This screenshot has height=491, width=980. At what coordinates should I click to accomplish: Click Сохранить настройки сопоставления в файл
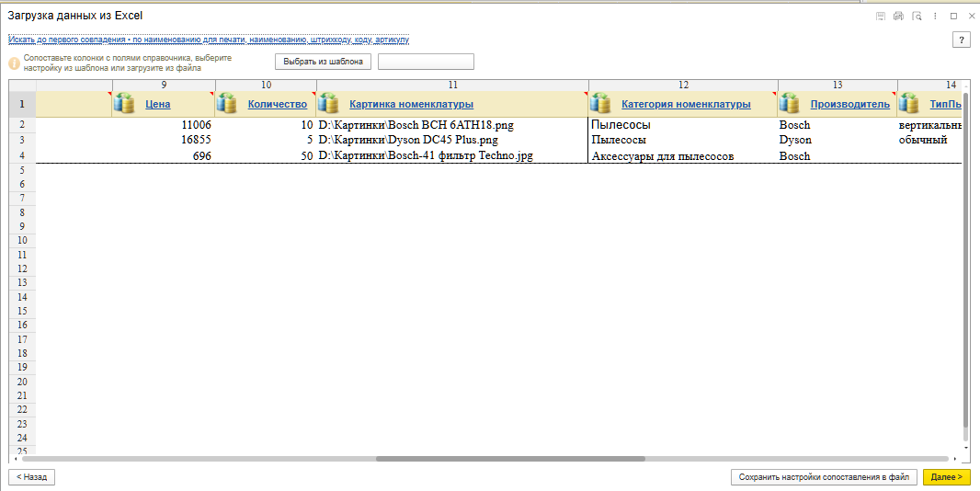823,477
